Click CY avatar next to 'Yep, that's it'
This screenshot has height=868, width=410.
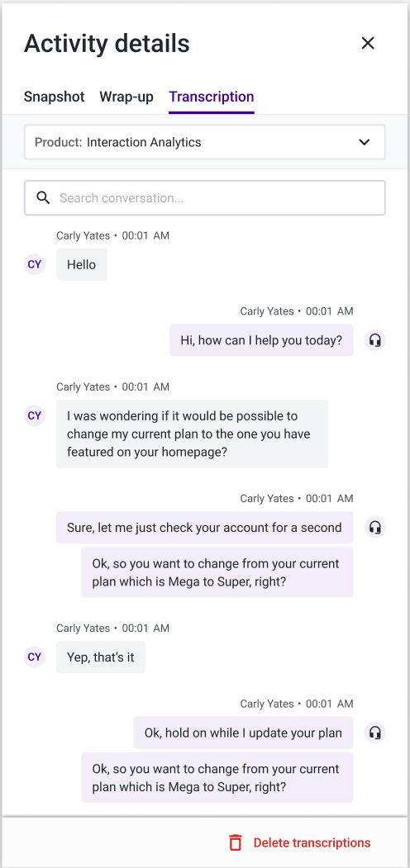pos(35,657)
